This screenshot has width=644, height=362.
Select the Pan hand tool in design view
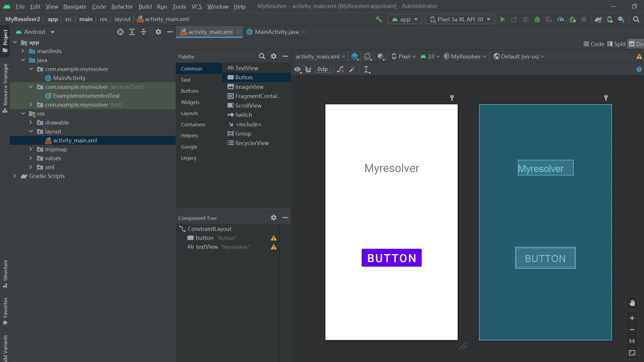(632, 303)
